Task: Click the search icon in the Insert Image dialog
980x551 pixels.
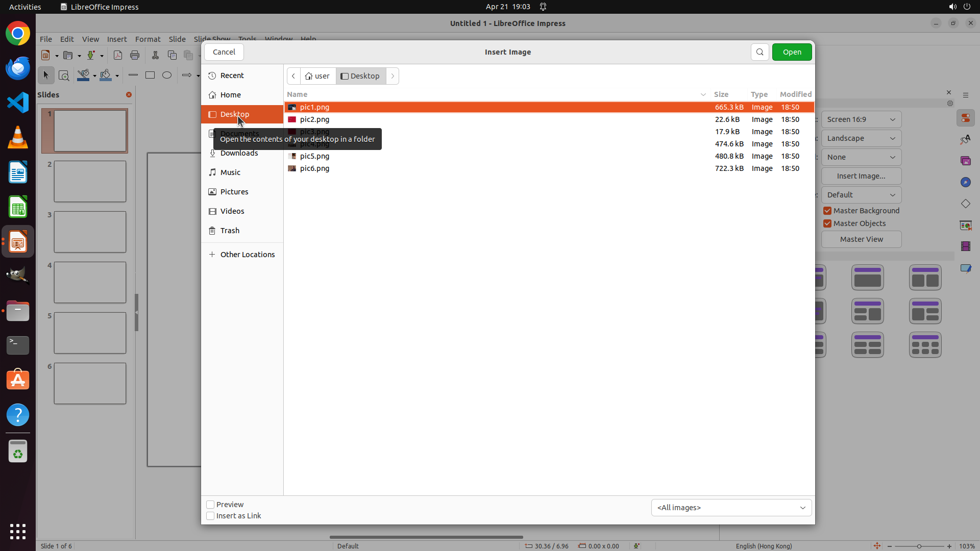Action: tap(759, 52)
